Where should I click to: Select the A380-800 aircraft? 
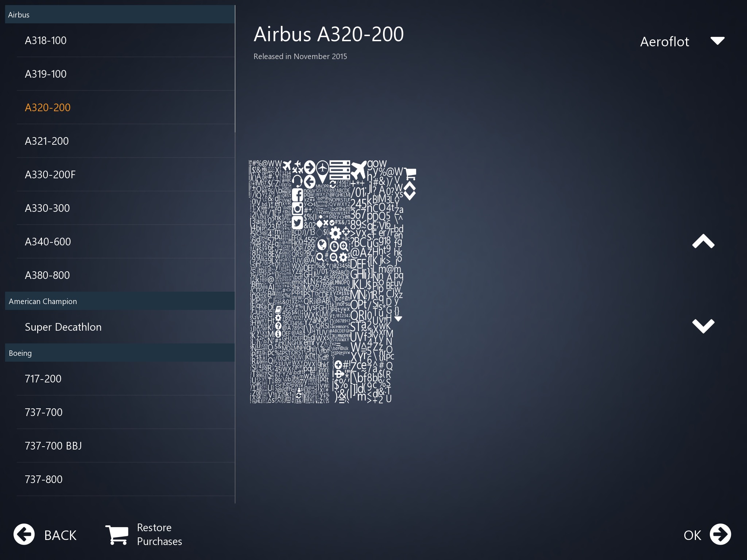point(47,275)
